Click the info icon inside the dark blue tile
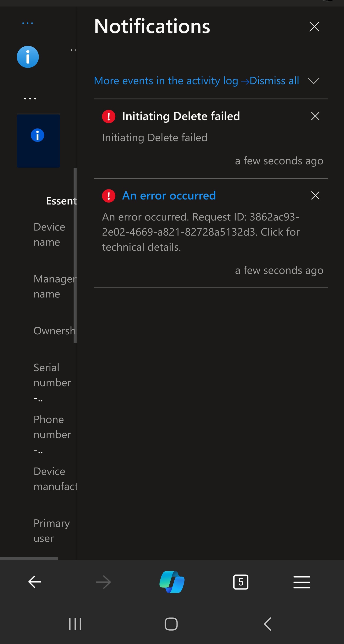This screenshot has height=644, width=344. (38, 135)
